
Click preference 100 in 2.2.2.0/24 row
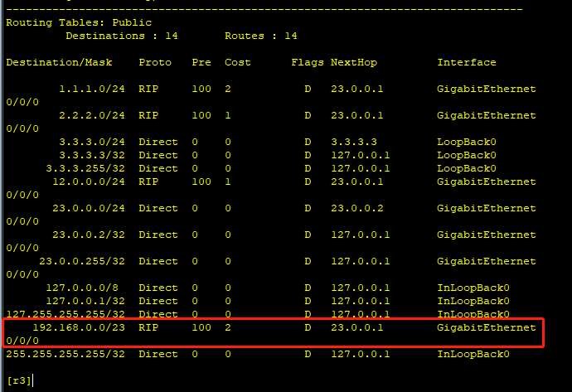click(x=201, y=115)
